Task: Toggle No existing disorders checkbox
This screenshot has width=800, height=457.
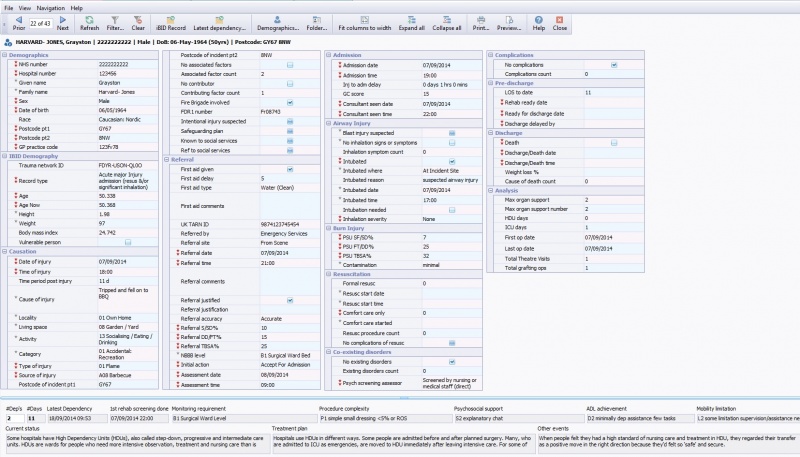Action: 452,362
